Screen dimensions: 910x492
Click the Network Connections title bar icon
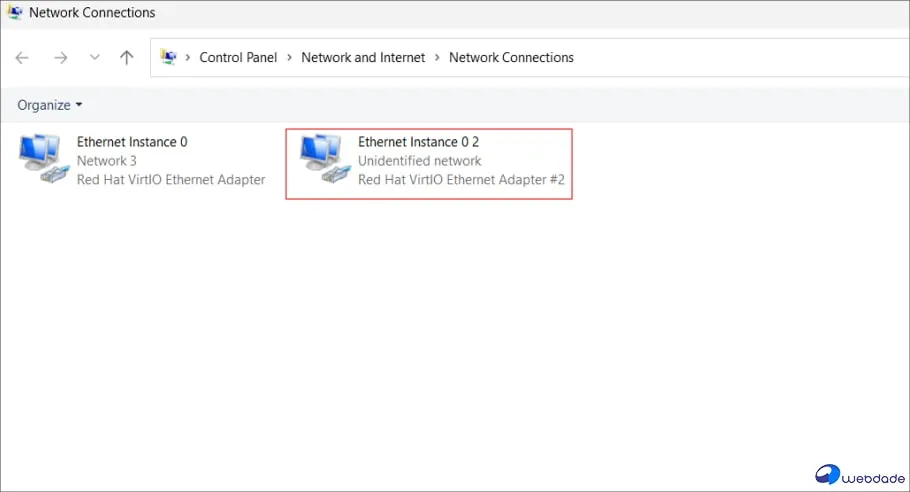click(x=15, y=13)
